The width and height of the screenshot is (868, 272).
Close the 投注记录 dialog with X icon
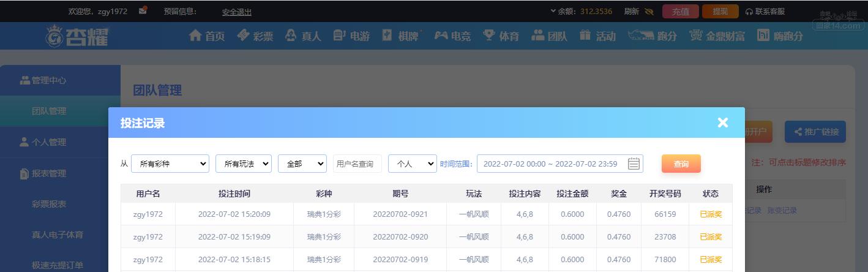(x=723, y=123)
